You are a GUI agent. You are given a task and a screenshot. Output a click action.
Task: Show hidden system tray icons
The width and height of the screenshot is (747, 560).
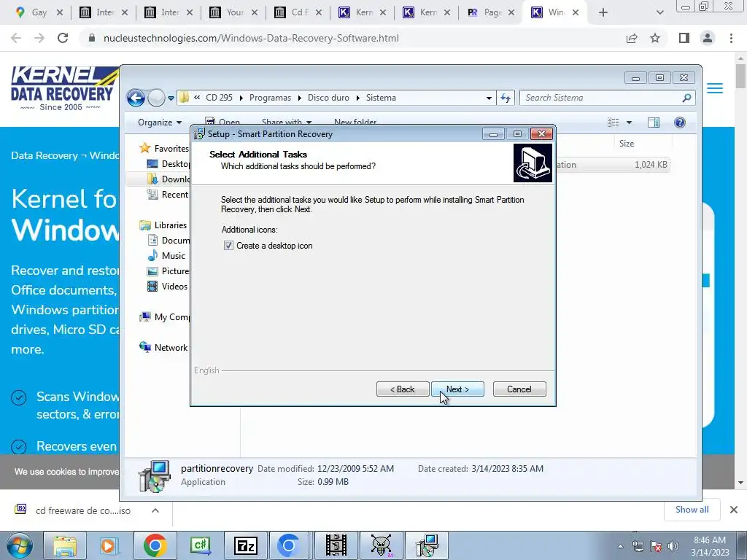coord(620,547)
